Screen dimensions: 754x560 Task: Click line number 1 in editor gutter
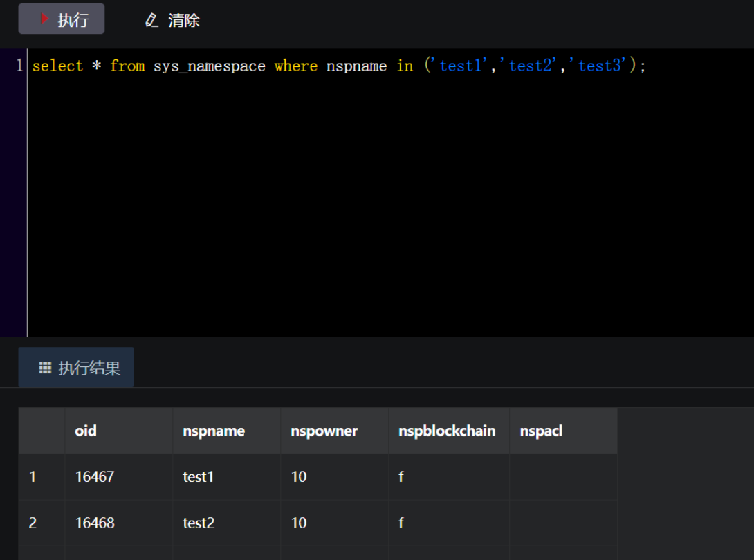point(19,66)
